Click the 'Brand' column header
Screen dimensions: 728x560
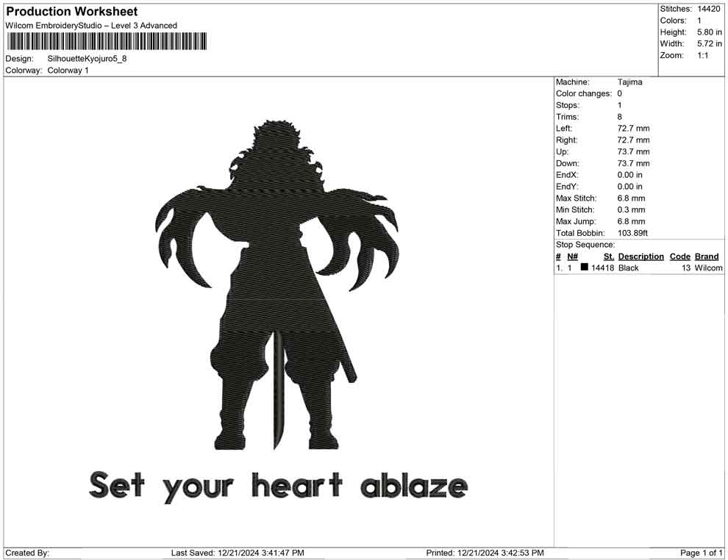(x=707, y=256)
